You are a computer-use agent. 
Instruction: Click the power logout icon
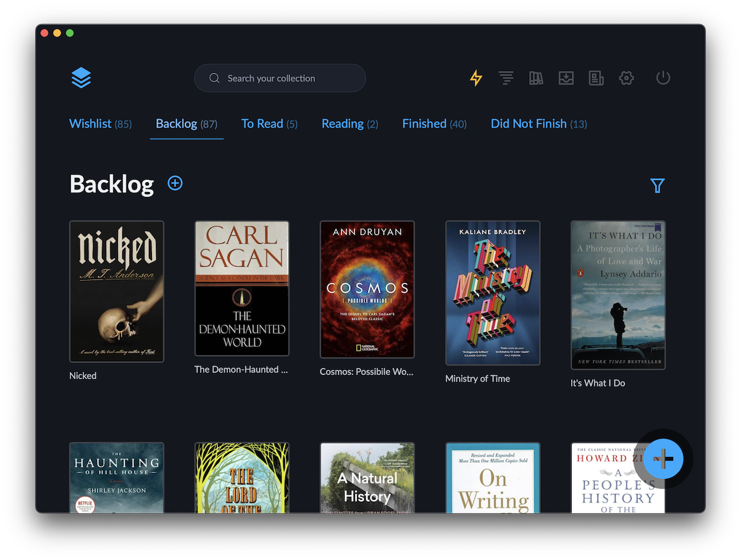[663, 78]
